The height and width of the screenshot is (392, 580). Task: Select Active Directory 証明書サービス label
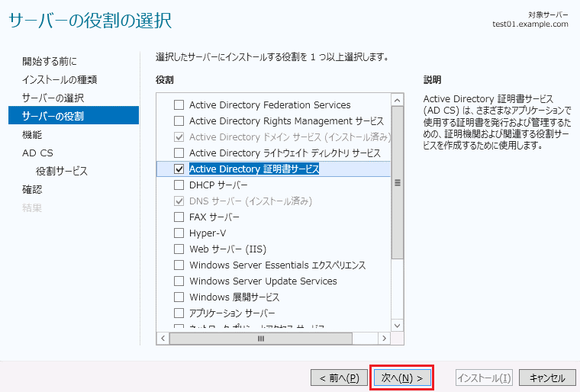[254, 169]
